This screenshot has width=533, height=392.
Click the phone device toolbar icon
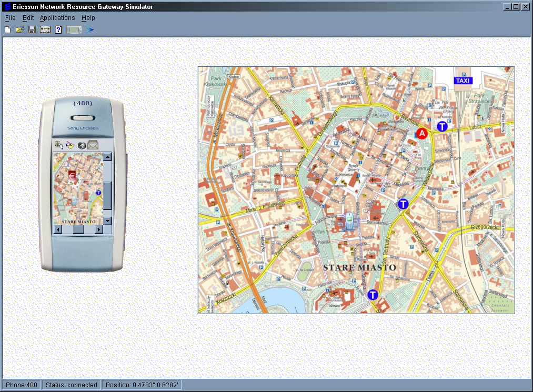[x=74, y=30]
